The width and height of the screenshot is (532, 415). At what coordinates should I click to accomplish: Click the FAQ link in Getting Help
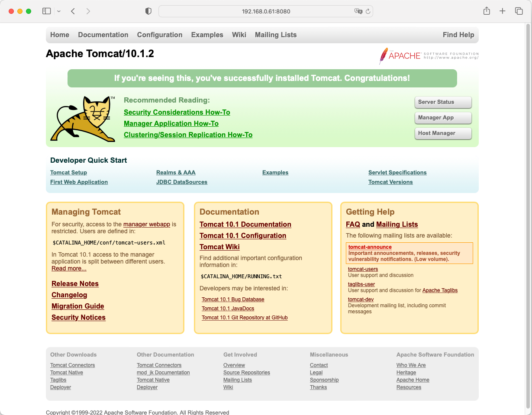point(353,224)
